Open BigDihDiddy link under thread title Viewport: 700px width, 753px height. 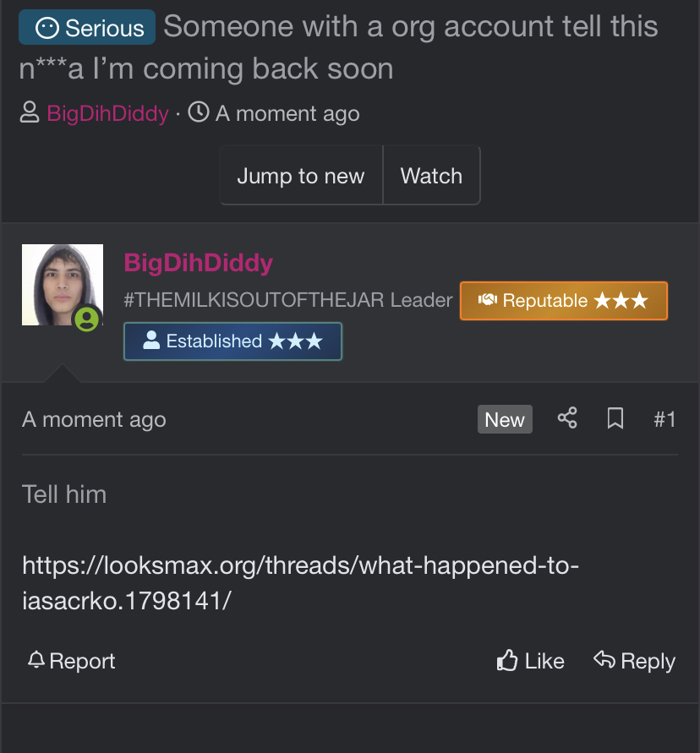coord(107,113)
